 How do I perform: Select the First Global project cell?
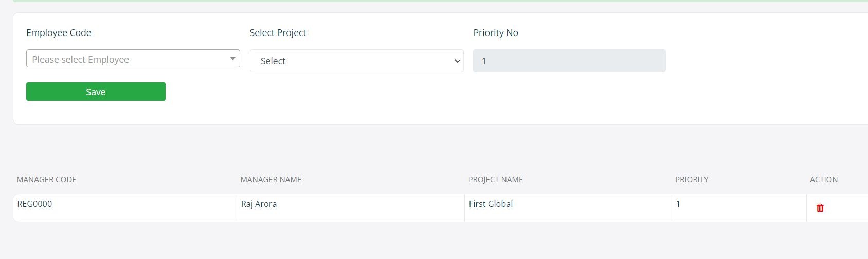pyautogui.click(x=568, y=208)
